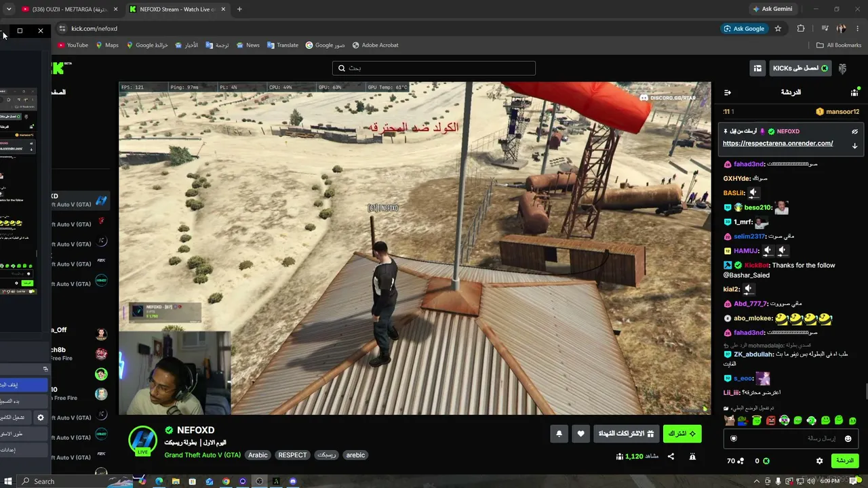Open the channel points icon showing 70
The width and height of the screenshot is (868, 488).
[x=735, y=461]
